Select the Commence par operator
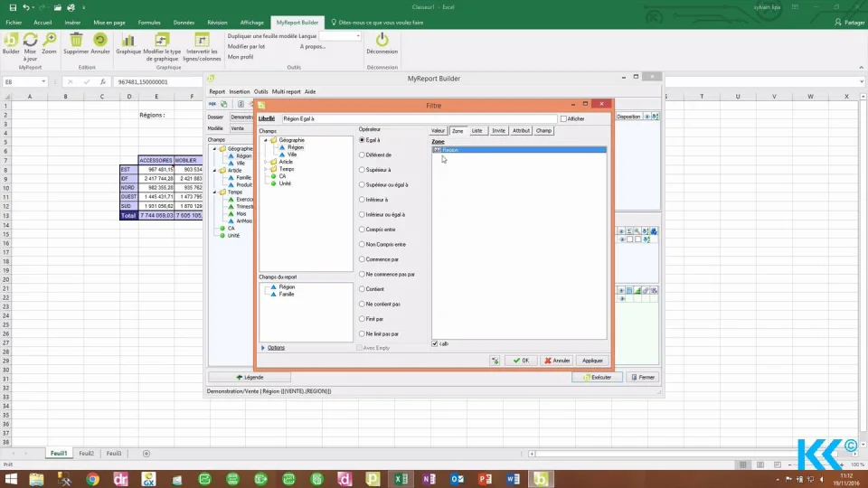The height and width of the screenshot is (488, 868). click(x=362, y=259)
